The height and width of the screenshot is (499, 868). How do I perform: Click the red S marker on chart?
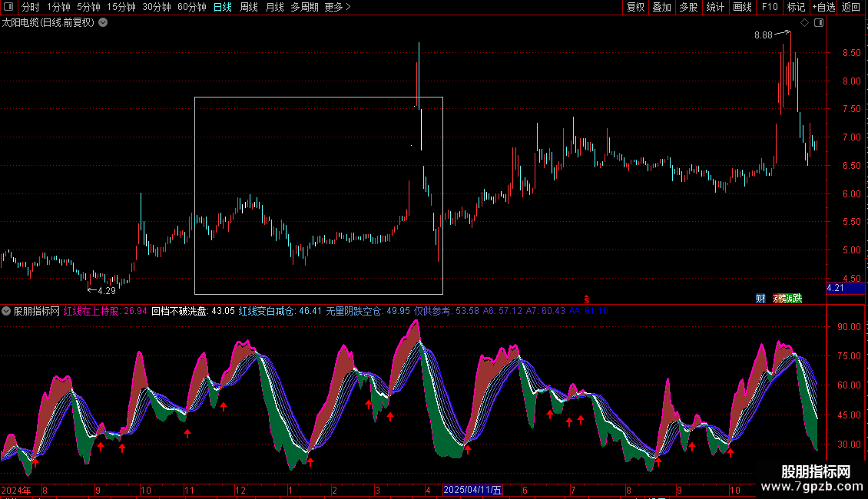click(x=586, y=299)
